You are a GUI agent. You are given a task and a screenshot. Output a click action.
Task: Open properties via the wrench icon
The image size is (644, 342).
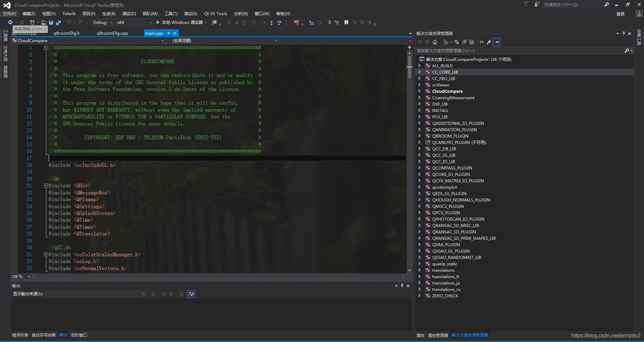point(489,42)
